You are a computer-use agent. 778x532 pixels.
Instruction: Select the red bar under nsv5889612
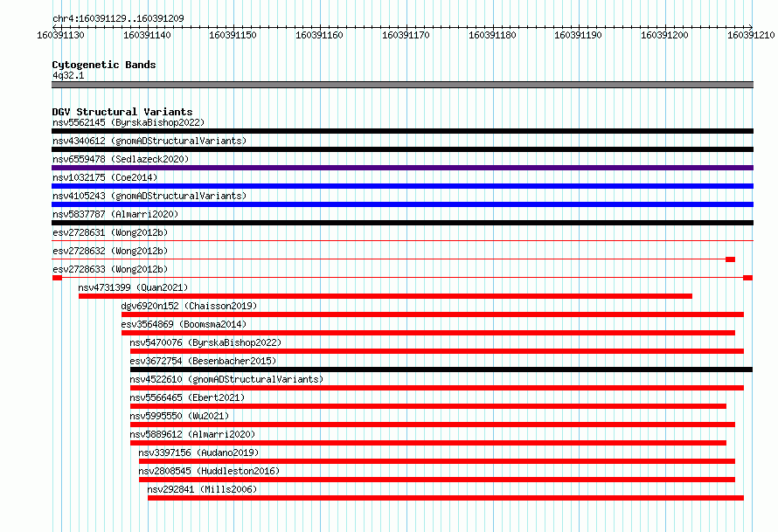point(428,443)
